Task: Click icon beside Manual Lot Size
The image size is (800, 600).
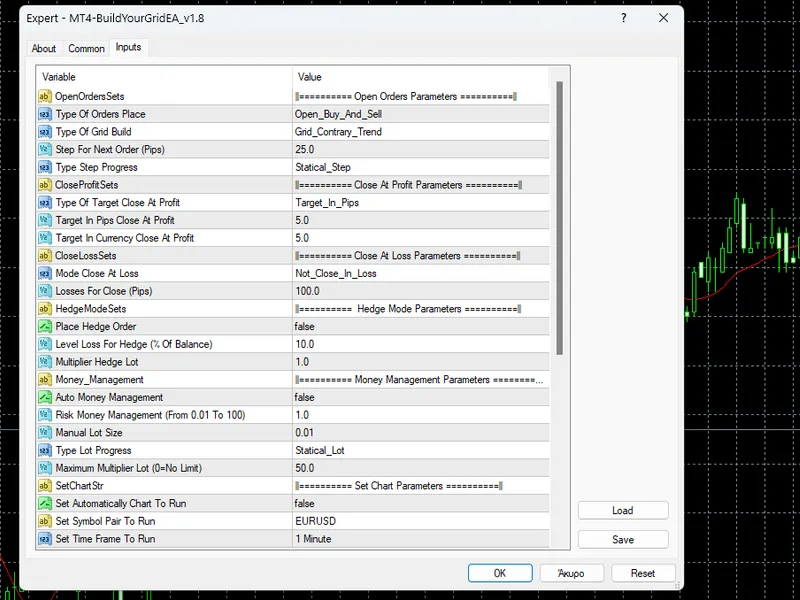Action: pyautogui.click(x=45, y=433)
